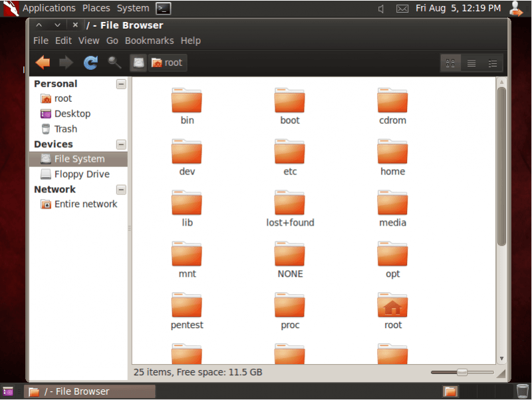The height and width of the screenshot is (400, 532).
Task: Select the pentest folder icon
Action: click(x=187, y=305)
